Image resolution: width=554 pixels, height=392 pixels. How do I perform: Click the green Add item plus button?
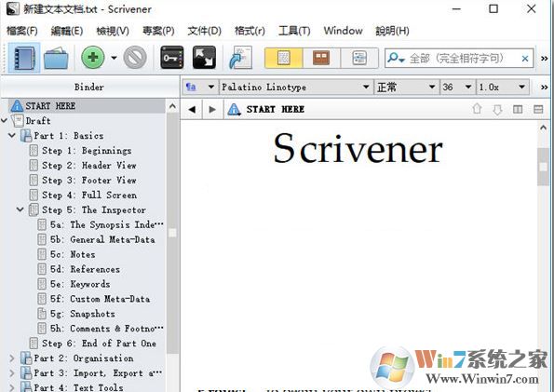click(92, 57)
